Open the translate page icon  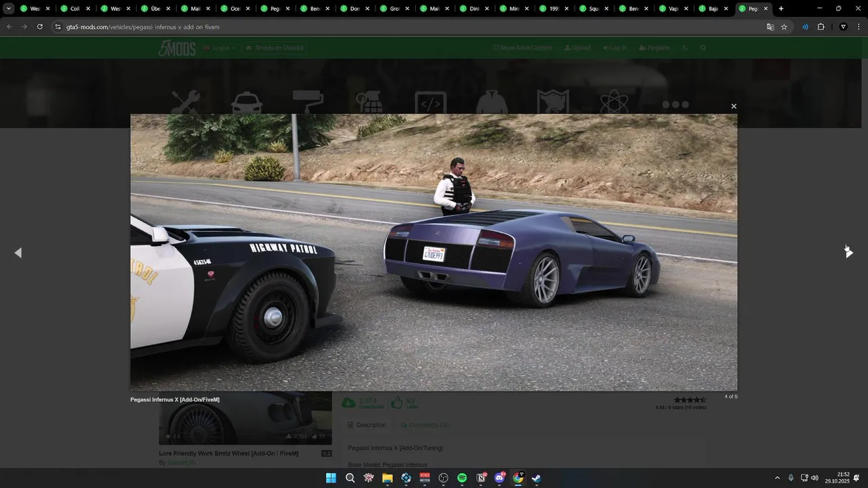tap(770, 27)
